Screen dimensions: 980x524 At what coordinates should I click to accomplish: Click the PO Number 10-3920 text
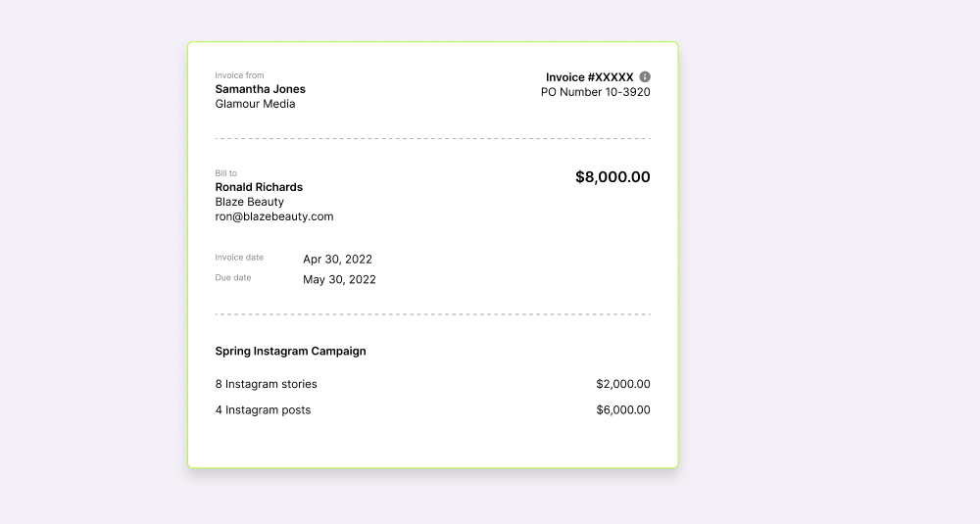click(x=596, y=92)
